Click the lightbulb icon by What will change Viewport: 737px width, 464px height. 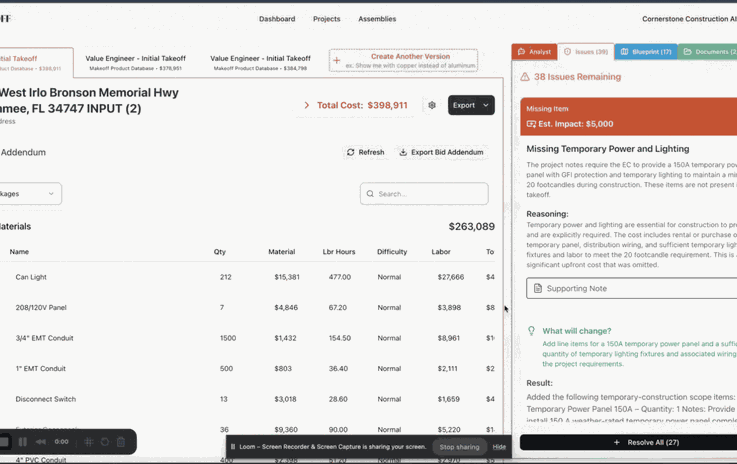point(532,331)
